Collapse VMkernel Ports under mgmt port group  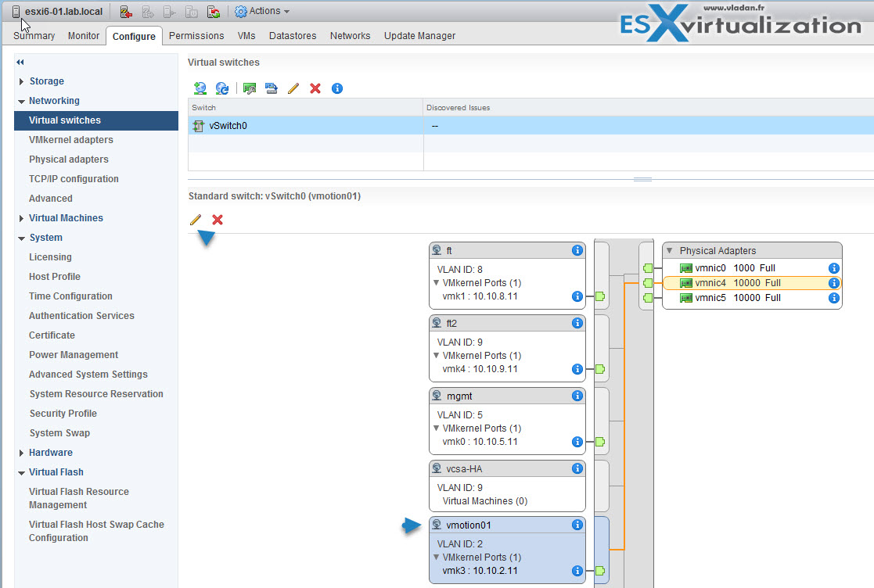[437, 428]
